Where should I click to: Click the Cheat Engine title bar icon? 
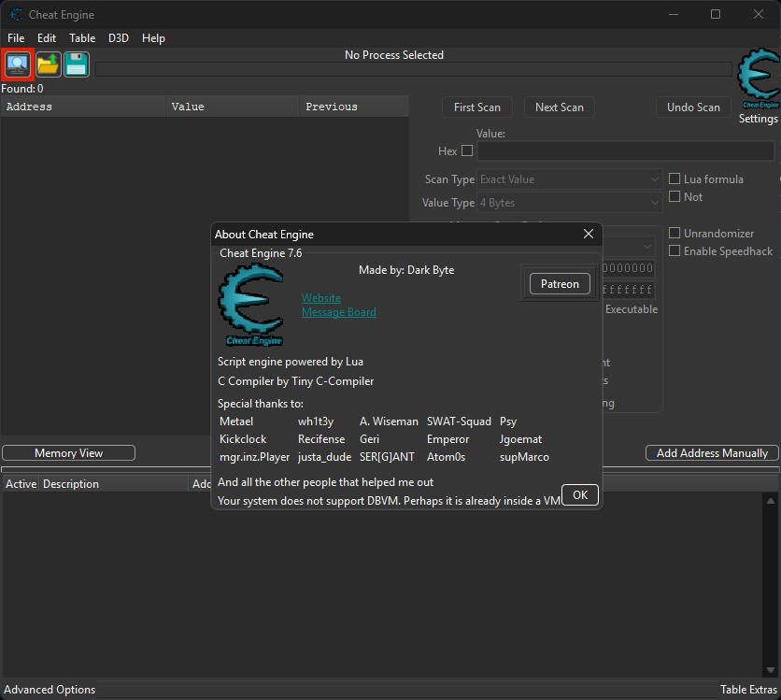(16, 14)
